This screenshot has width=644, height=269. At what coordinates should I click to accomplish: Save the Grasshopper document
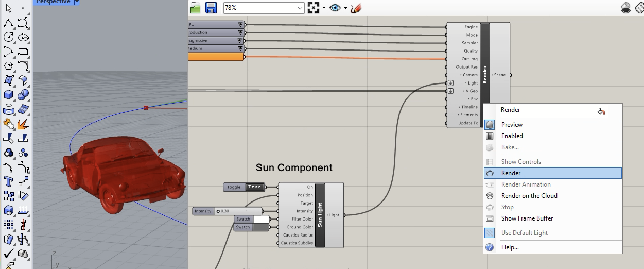click(211, 8)
